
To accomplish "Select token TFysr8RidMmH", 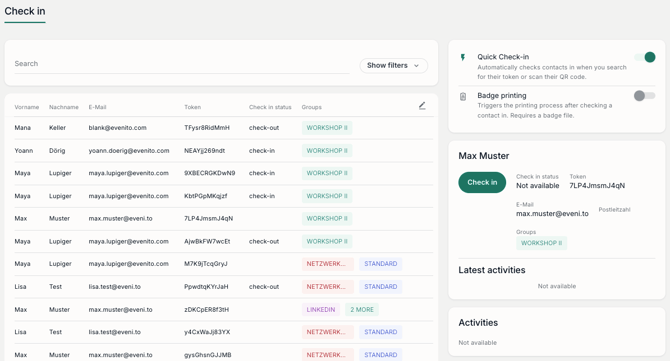I will (207, 128).
